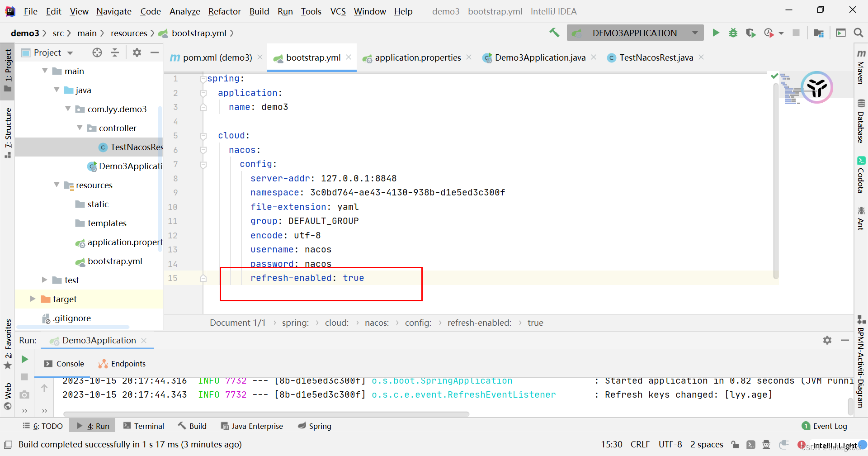Expand the test folder

tap(45, 280)
